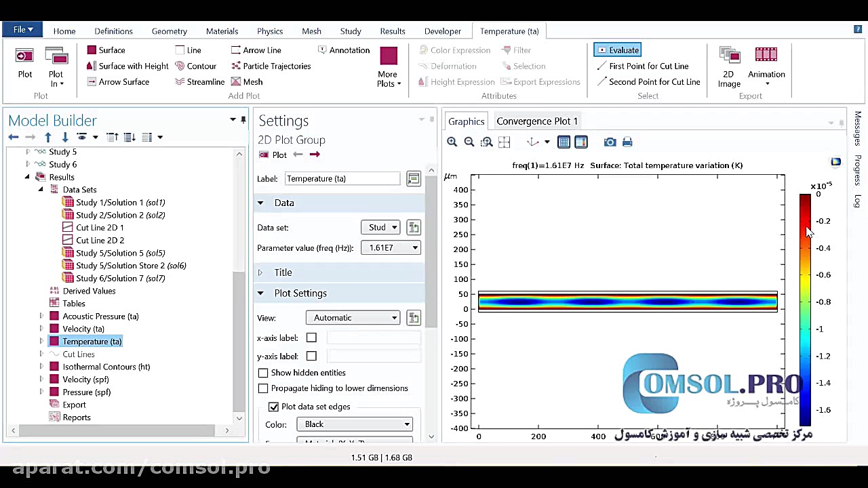Move node down in Model Builder
The width and height of the screenshot is (868, 488).
65,137
